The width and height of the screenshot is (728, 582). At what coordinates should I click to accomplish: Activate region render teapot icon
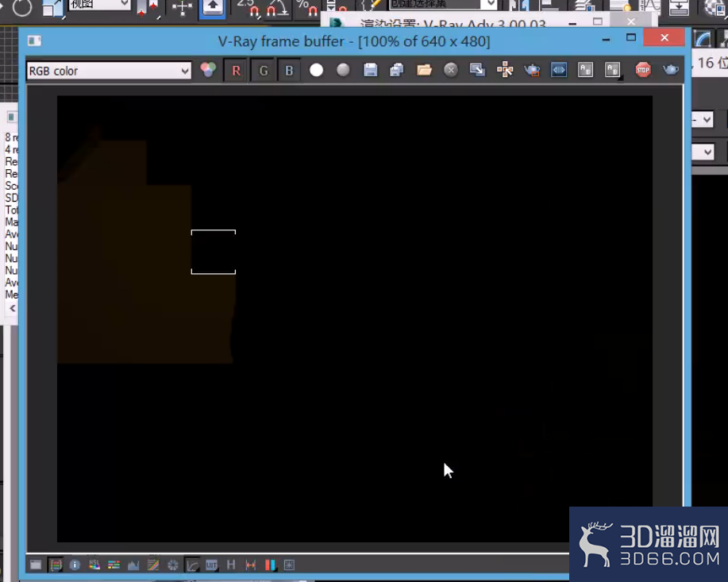click(x=532, y=70)
